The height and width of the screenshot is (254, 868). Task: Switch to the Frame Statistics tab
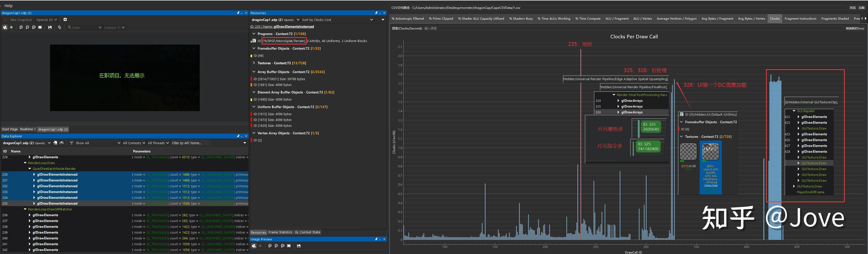280,232
